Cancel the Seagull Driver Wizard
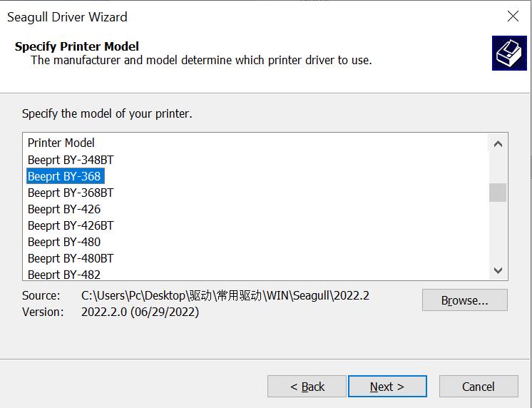This screenshot has height=408, width=532. (x=479, y=387)
